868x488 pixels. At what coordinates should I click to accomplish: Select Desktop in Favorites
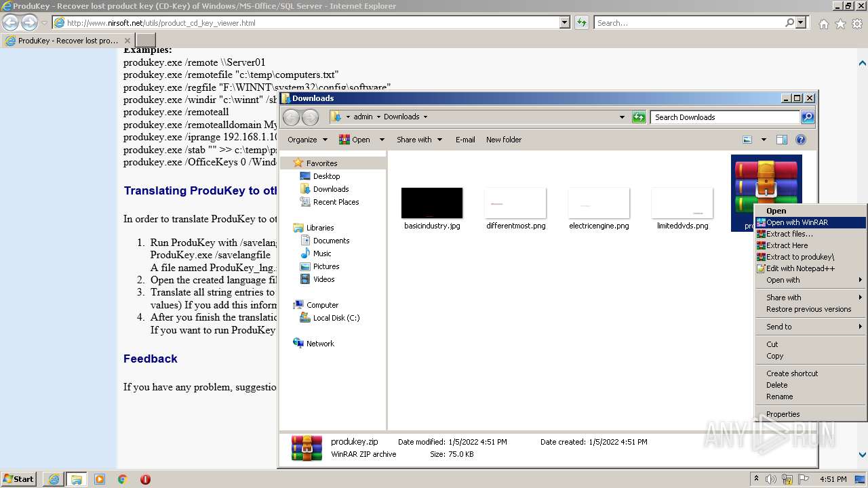[326, 176]
